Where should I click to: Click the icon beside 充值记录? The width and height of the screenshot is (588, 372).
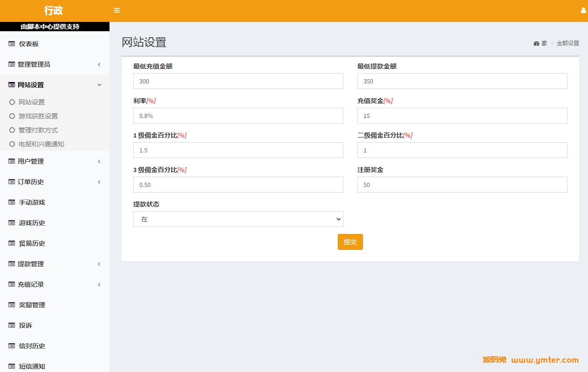pyautogui.click(x=12, y=284)
